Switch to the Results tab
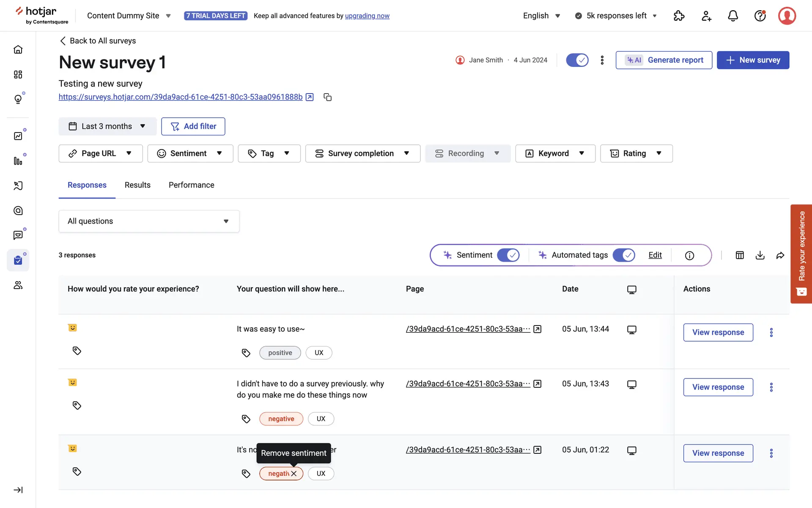 [x=137, y=185]
